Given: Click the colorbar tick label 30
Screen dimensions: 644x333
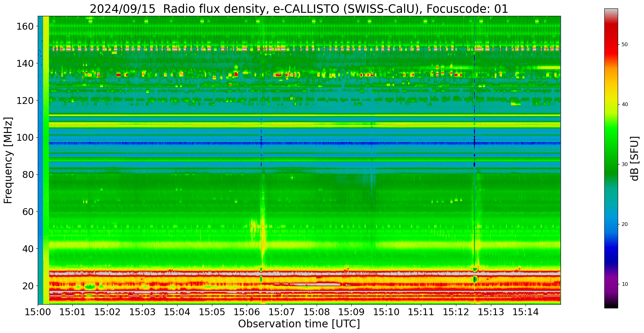Looking at the screenshot, I should (625, 164).
